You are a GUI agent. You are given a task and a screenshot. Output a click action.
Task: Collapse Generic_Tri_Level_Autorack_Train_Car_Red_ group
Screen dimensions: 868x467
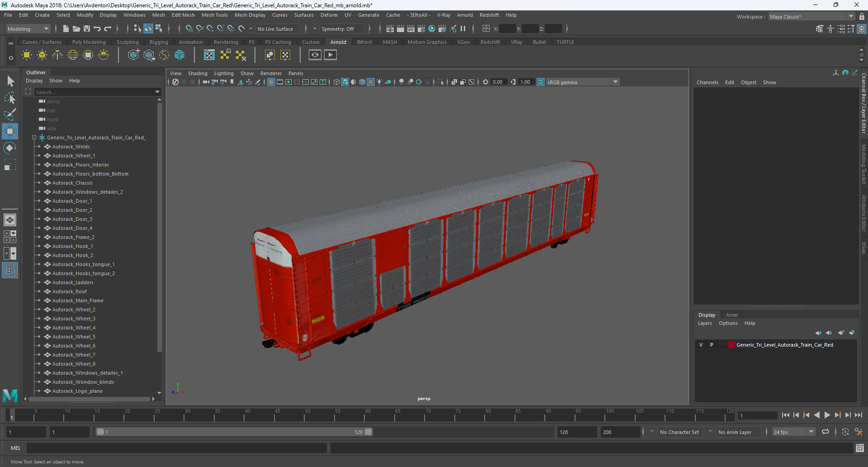(34, 138)
